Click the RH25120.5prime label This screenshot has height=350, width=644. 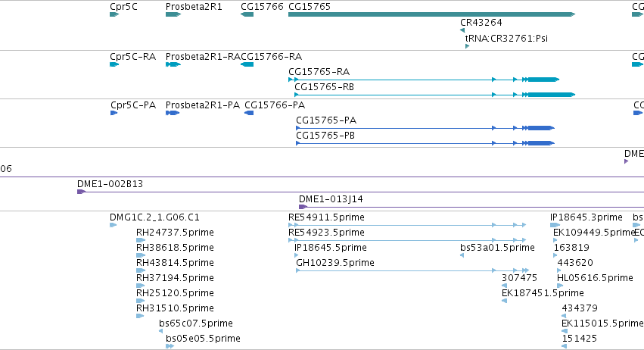(175, 293)
